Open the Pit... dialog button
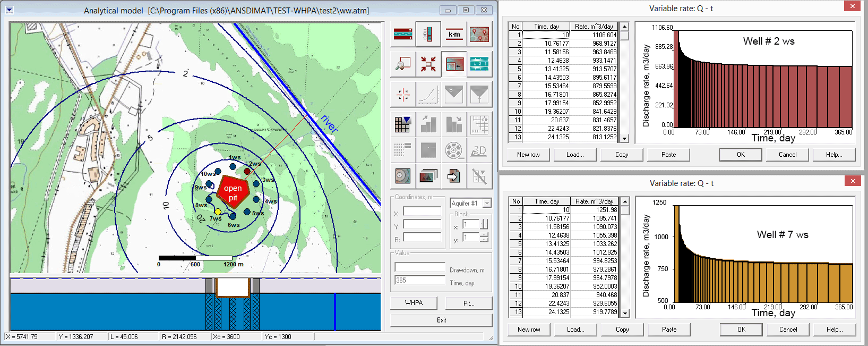The width and height of the screenshot is (868, 346). coord(469,303)
